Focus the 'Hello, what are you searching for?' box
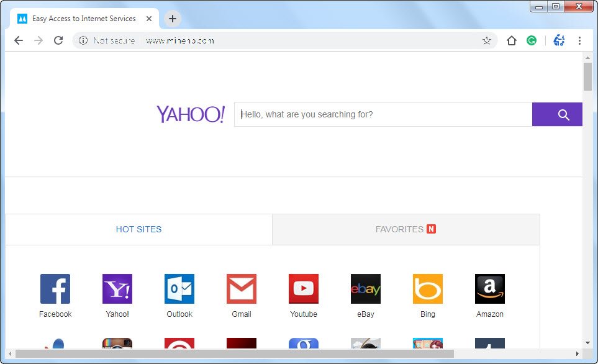The image size is (598, 364). click(383, 114)
